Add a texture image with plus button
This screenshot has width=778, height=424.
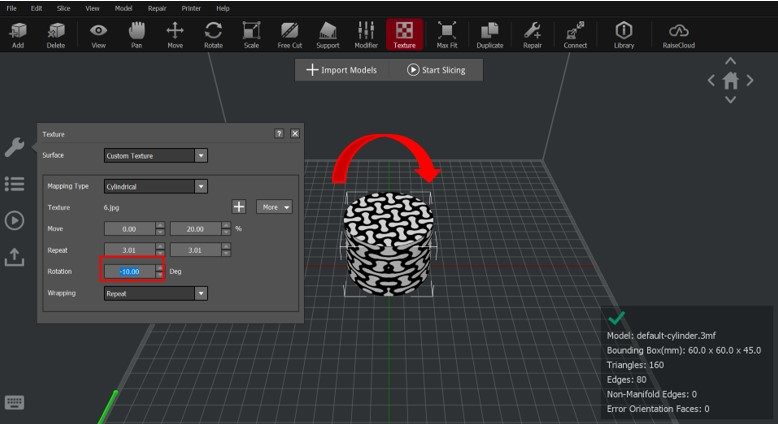point(239,207)
